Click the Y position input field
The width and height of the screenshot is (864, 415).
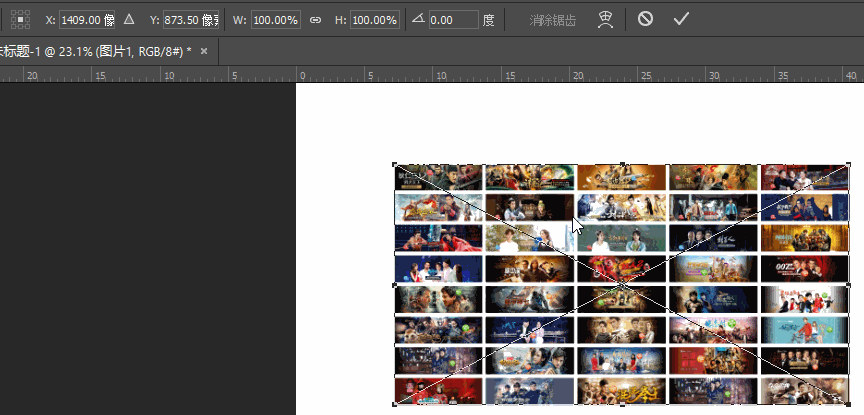[191, 20]
